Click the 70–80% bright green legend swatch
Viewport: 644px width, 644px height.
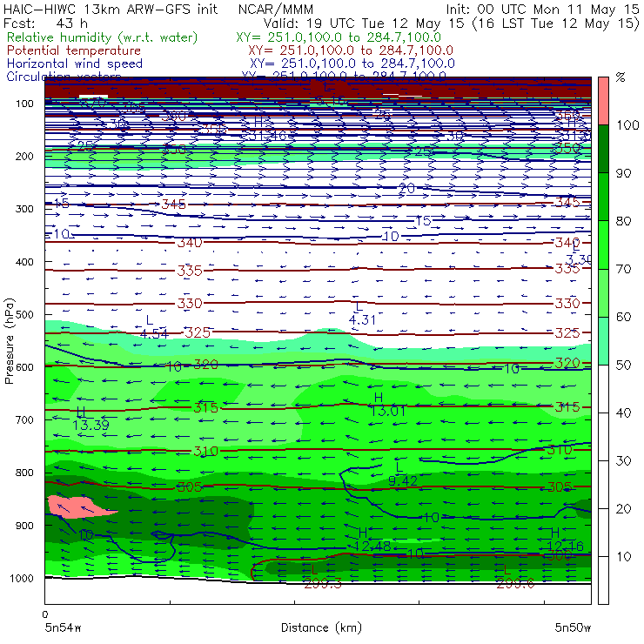click(x=603, y=245)
